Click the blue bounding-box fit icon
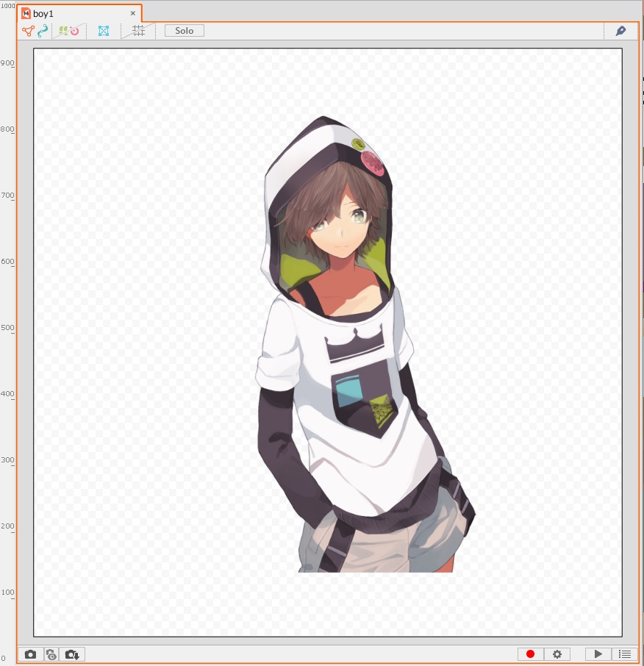 [x=104, y=31]
